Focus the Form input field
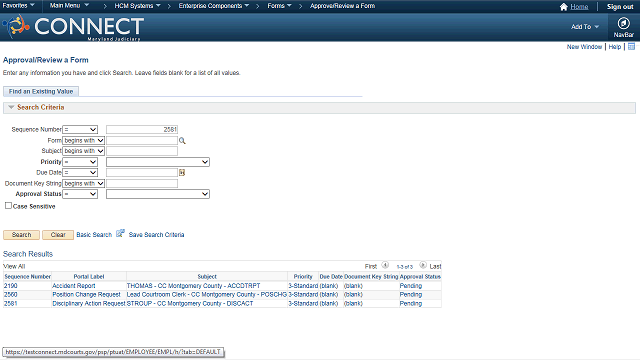Image resolution: width=640 pixels, height=360 pixels. point(142,140)
